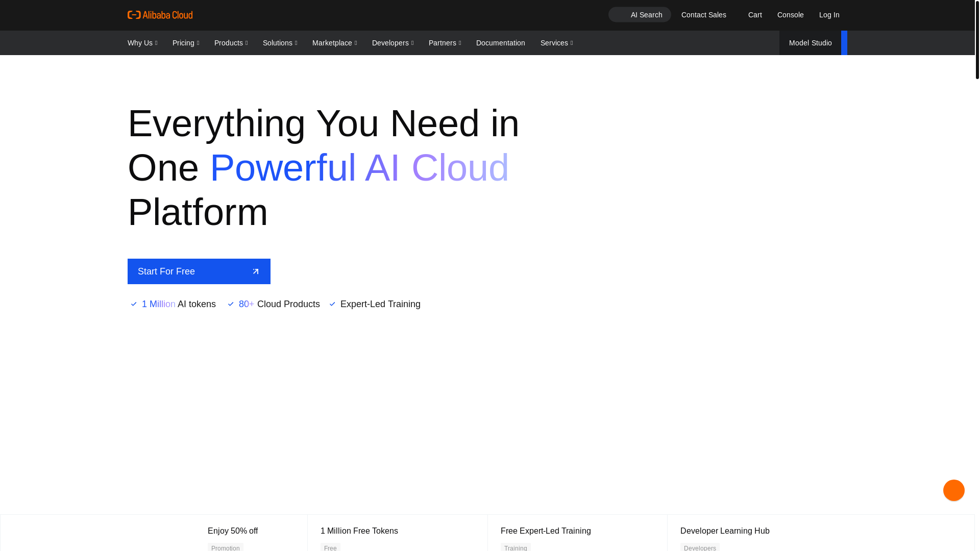Click the Alibaba Cloud logo
The width and height of the screenshot is (980, 551).
pos(160,15)
